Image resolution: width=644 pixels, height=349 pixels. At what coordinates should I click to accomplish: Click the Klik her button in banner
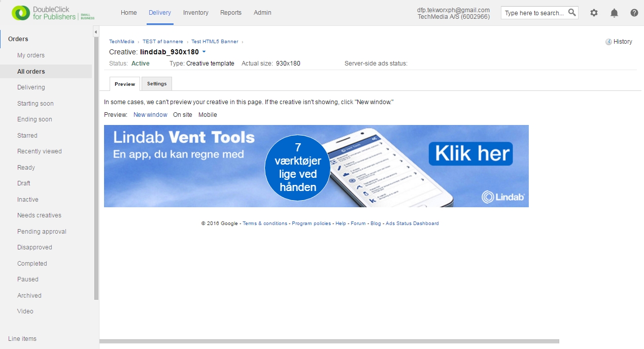tap(470, 153)
